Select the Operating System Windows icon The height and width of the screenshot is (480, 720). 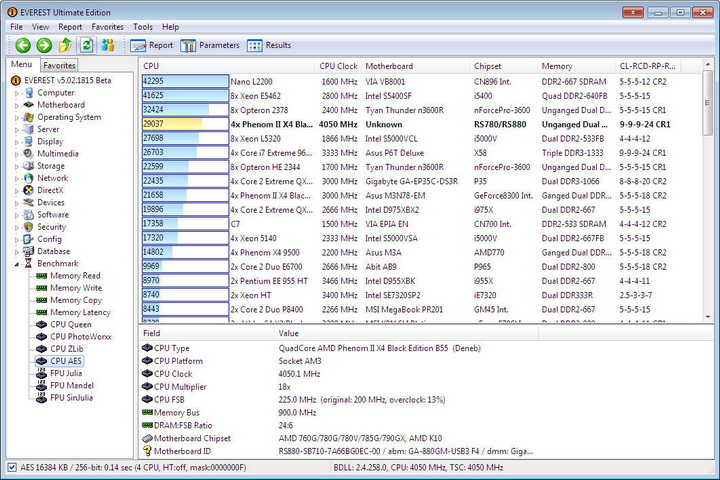tap(28, 117)
